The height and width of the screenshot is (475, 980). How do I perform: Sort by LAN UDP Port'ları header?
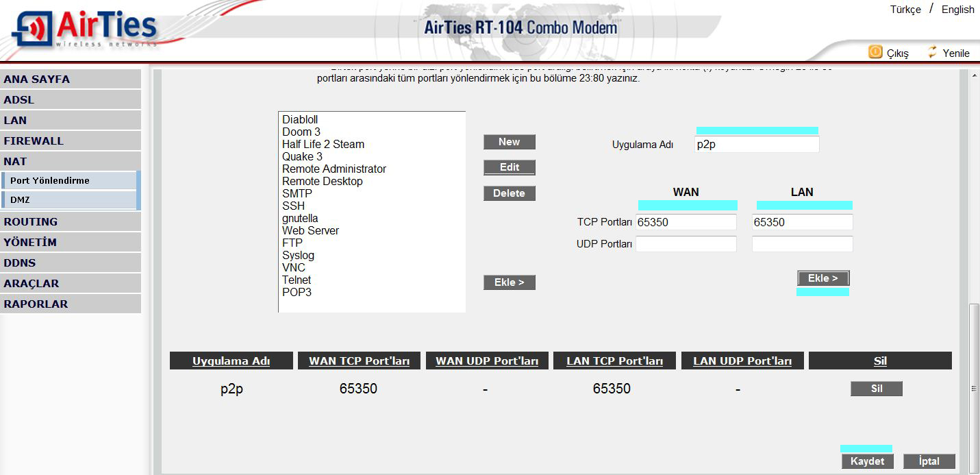coord(742,361)
